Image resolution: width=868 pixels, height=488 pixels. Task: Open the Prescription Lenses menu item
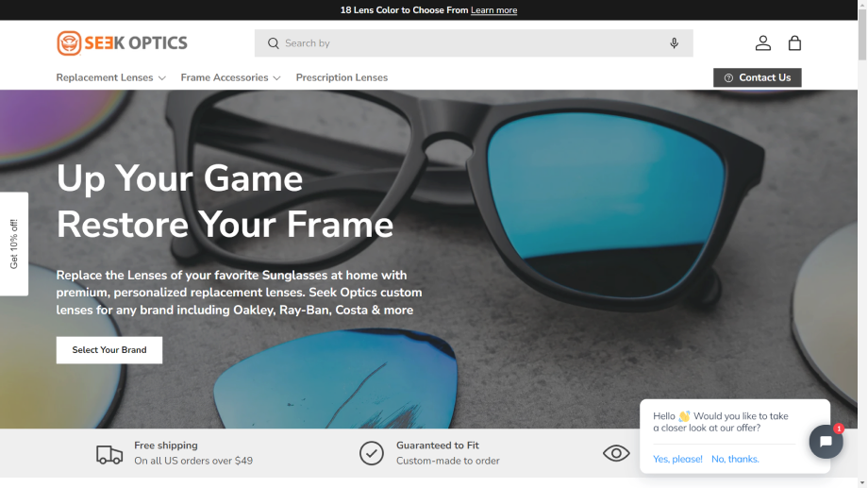coord(342,77)
